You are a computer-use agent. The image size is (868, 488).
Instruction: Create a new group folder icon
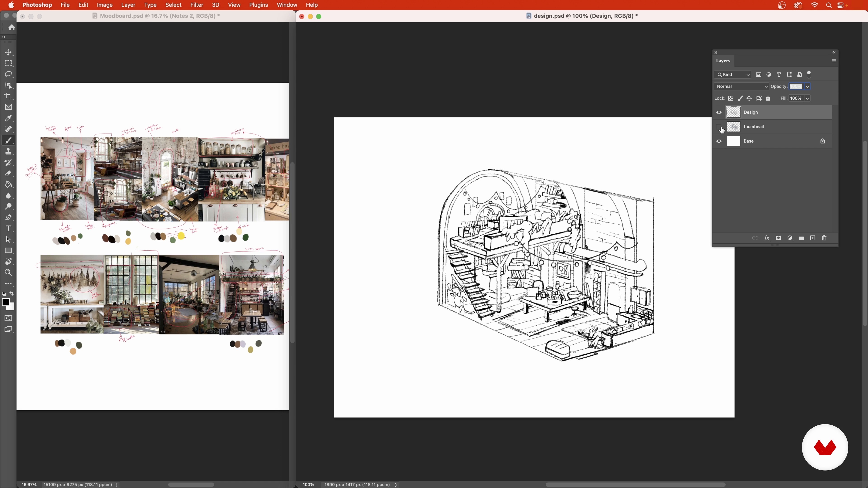[801, 238]
